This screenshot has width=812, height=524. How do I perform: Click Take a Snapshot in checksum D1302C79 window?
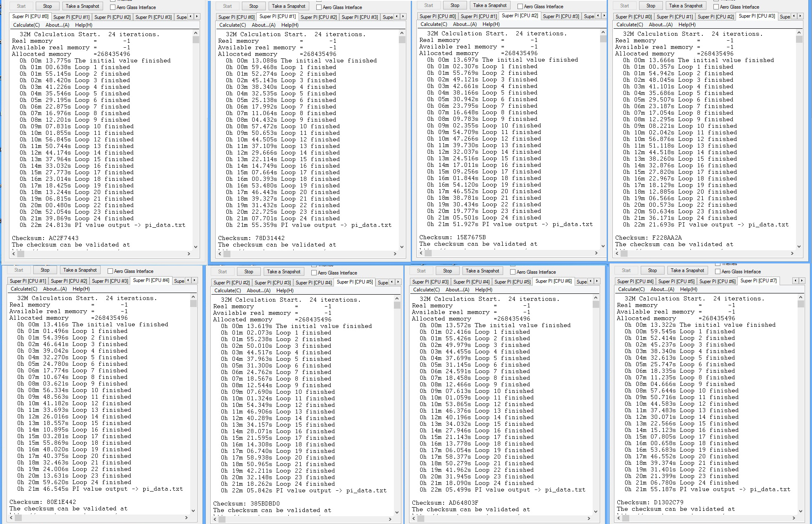point(687,270)
